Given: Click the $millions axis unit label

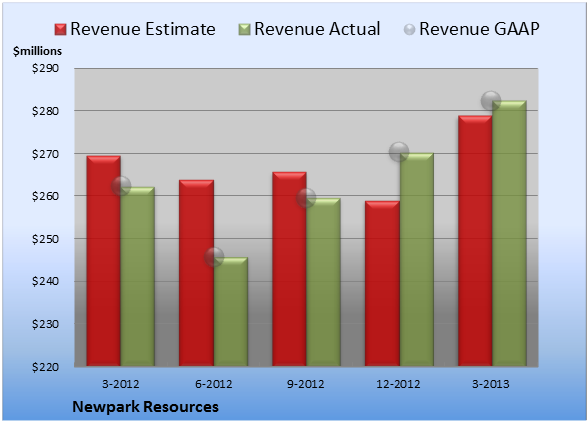Looking at the screenshot, I should pyautogui.click(x=37, y=51).
